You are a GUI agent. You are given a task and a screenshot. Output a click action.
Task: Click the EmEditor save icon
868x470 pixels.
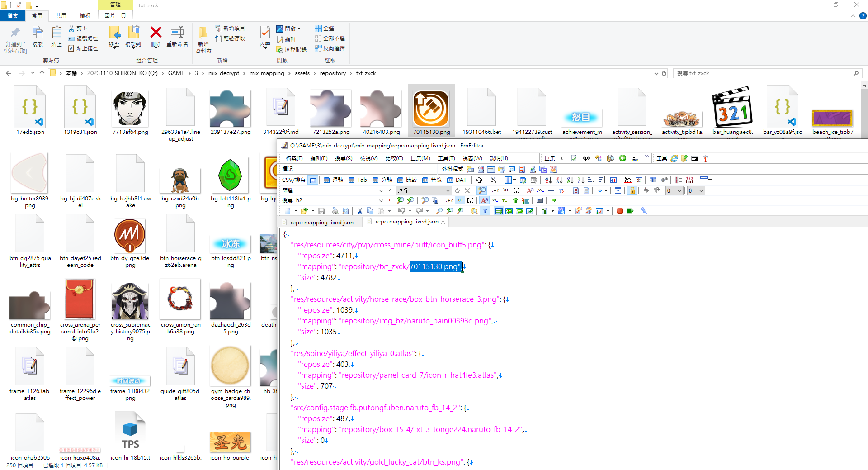(x=321, y=211)
